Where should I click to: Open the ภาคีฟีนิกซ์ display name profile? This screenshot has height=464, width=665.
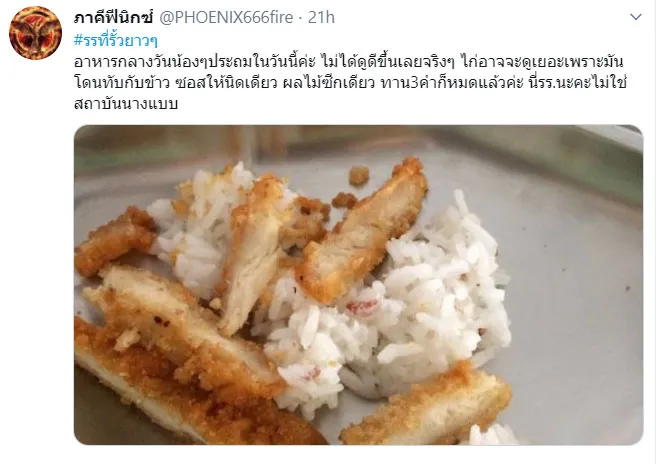tap(114, 17)
